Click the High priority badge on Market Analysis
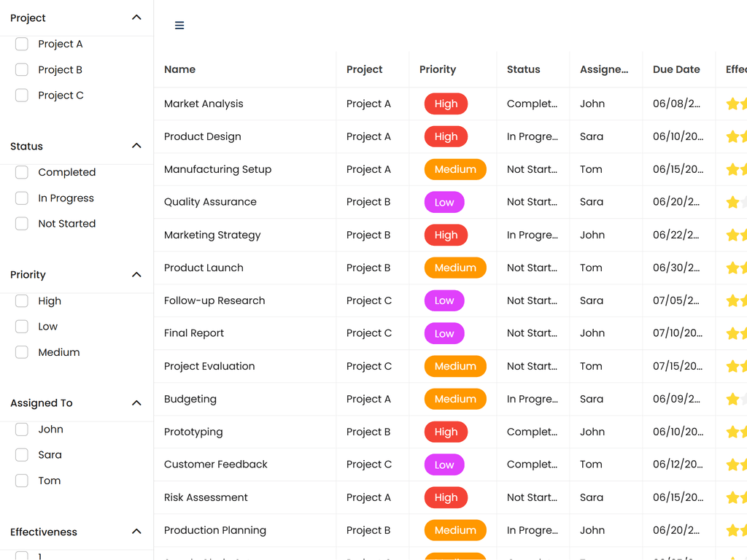The height and width of the screenshot is (560, 747). click(x=446, y=104)
